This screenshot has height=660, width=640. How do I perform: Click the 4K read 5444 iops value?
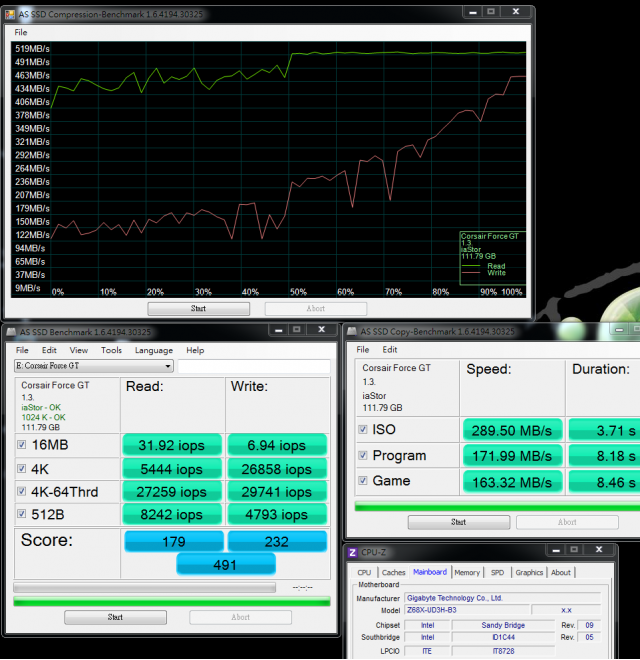click(x=172, y=468)
